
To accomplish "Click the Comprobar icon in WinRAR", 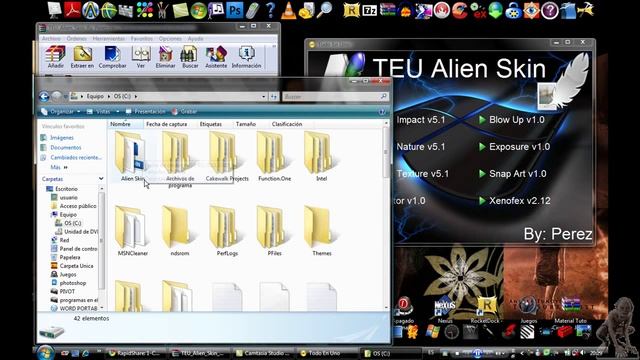I will [x=112, y=57].
